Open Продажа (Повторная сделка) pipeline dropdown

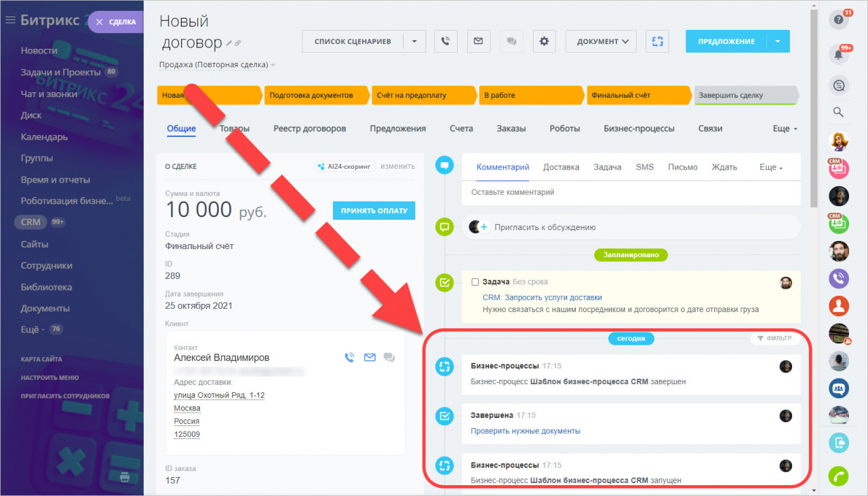tap(217, 65)
